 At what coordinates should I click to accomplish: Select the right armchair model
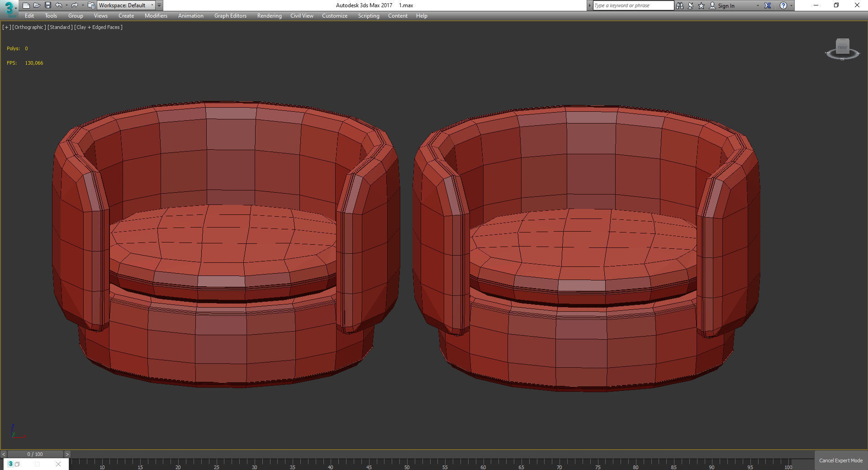coord(586,248)
